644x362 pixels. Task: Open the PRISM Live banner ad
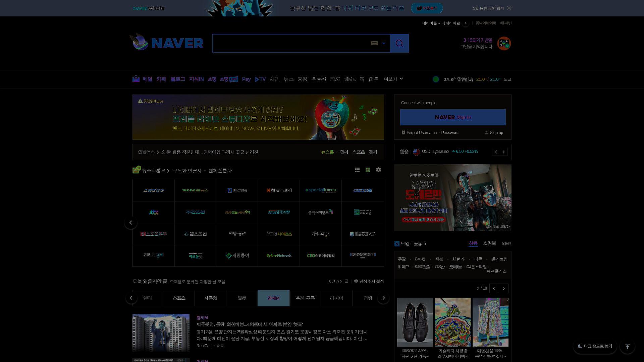258,117
